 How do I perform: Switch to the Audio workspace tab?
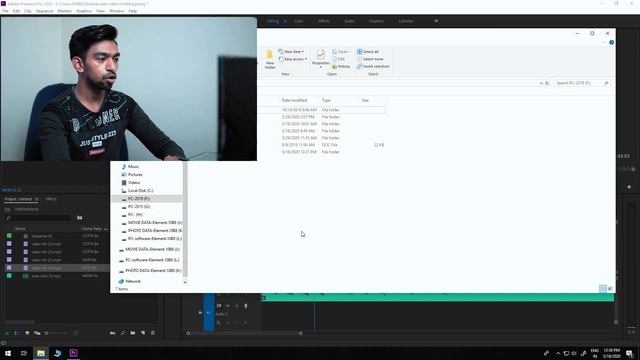tap(349, 21)
